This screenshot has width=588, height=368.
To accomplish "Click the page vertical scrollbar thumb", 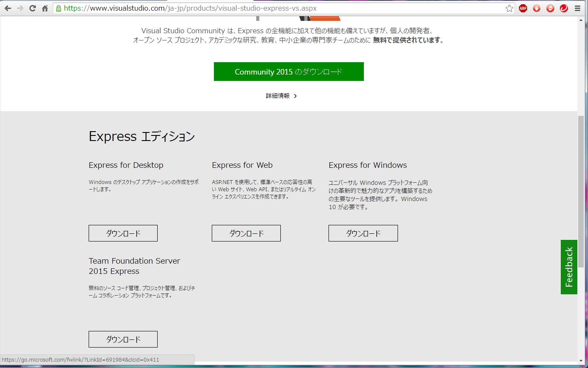I will 581,191.
